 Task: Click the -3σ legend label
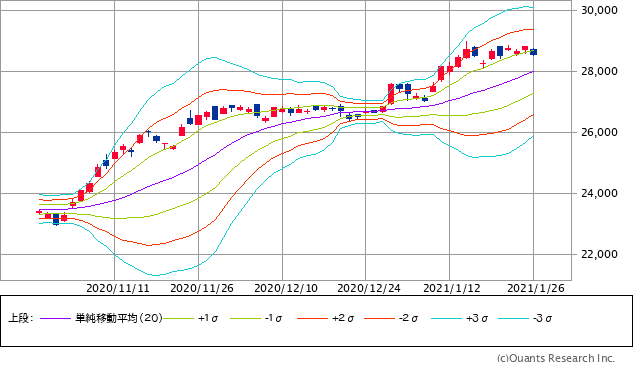542,318
